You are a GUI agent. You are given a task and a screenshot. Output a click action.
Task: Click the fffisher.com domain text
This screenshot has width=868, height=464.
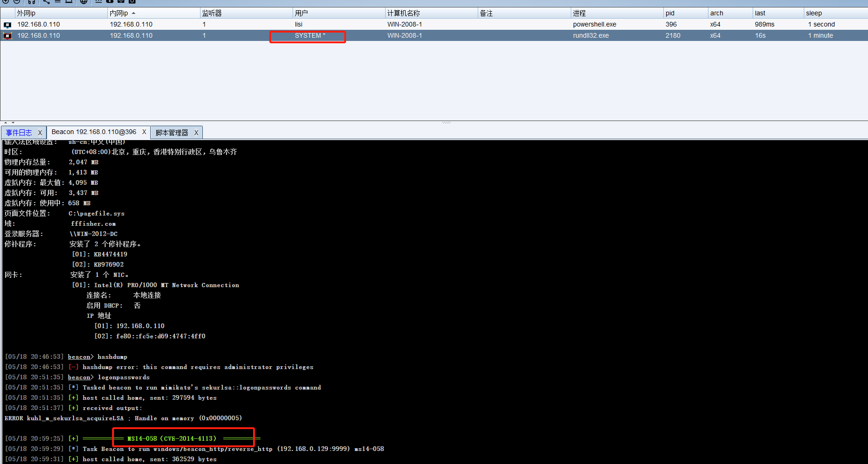(x=93, y=224)
